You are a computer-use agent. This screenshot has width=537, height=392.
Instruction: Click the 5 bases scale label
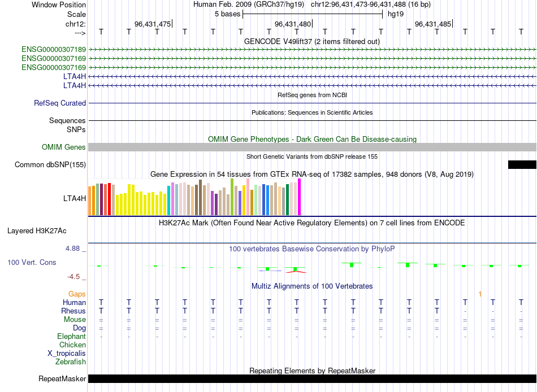pyautogui.click(x=227, y=14)
